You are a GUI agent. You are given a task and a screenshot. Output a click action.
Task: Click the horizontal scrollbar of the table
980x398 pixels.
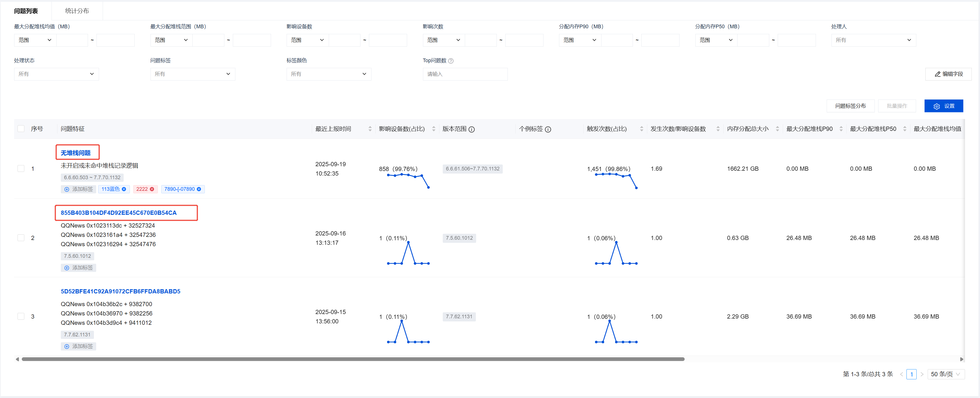click(353, 359)
